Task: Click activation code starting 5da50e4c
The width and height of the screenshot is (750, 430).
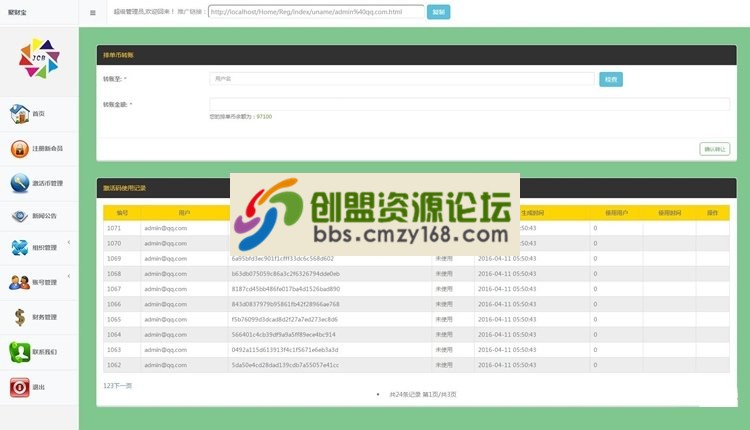Action: click(x=285, y=365)
